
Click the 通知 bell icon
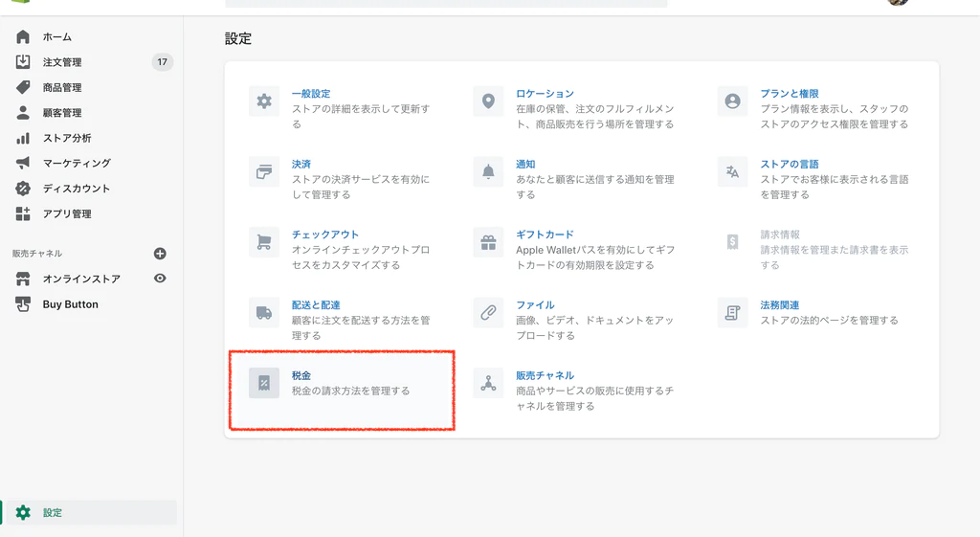pos(489,172)
